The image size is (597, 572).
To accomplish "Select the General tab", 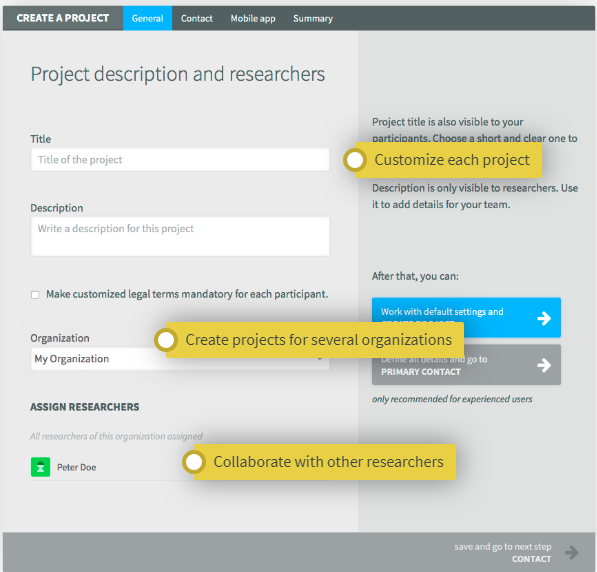I will tap(147, 18).
